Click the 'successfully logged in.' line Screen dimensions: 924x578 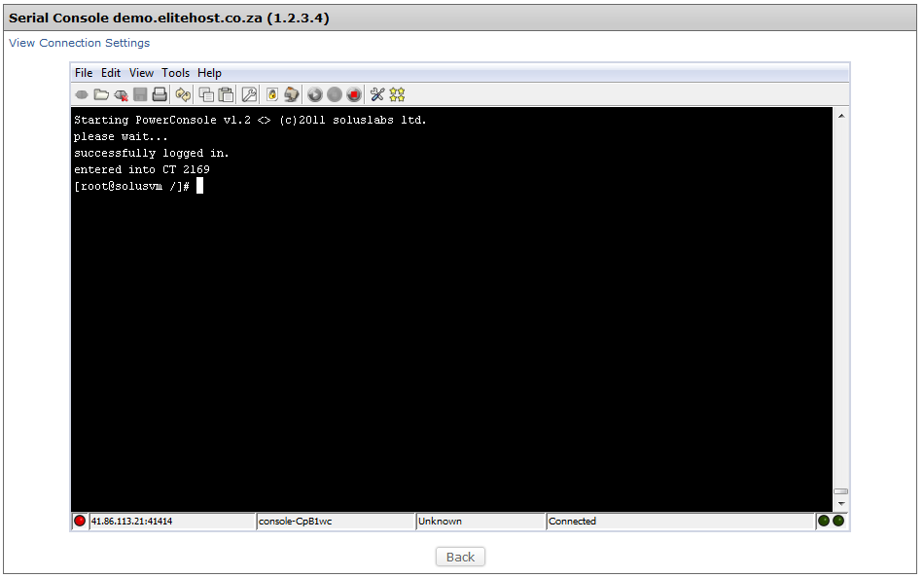152,154
